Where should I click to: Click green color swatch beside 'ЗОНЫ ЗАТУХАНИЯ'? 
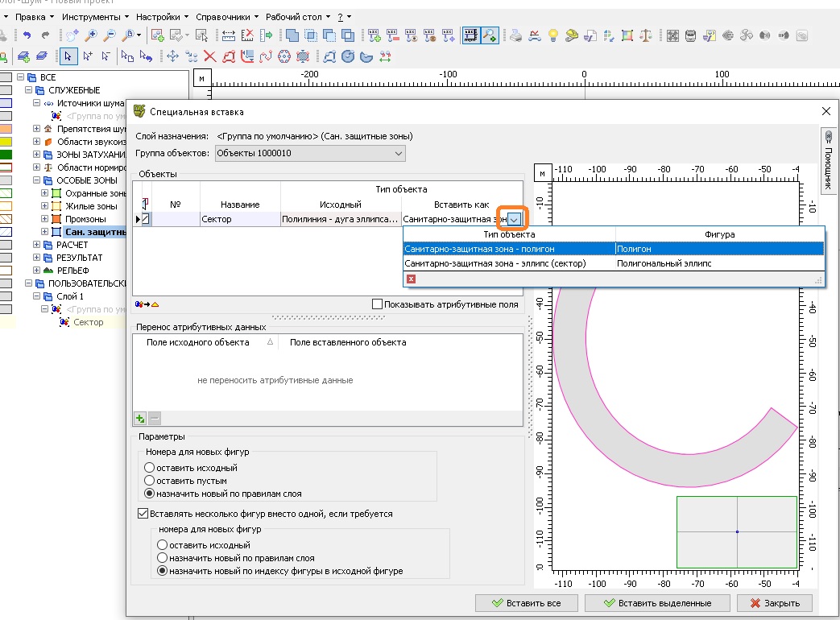coord(6,155)
